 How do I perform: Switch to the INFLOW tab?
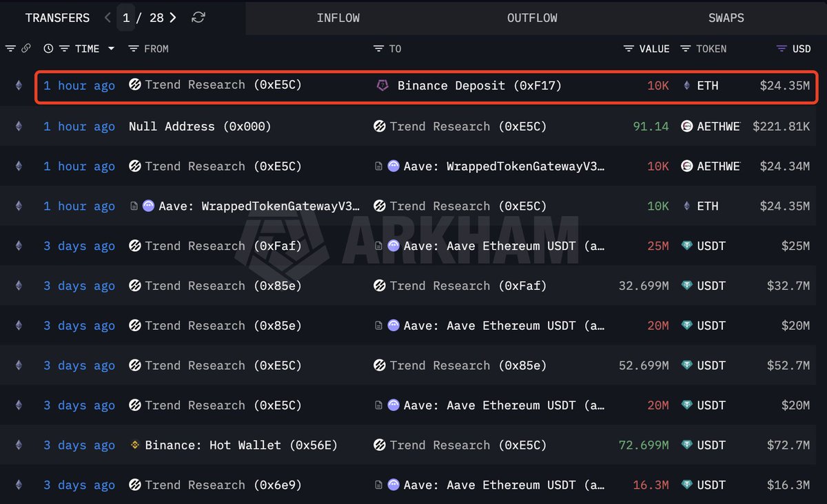(338, 18)
